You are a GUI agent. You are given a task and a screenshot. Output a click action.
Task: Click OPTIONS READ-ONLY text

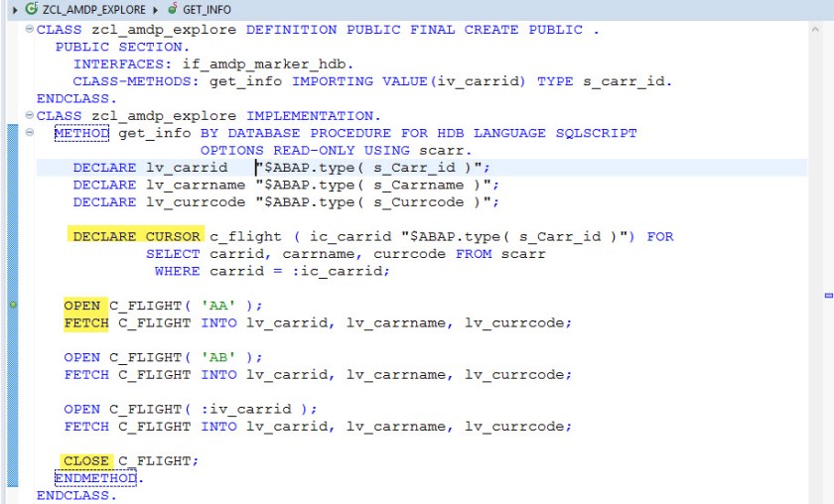coord(277,150)
